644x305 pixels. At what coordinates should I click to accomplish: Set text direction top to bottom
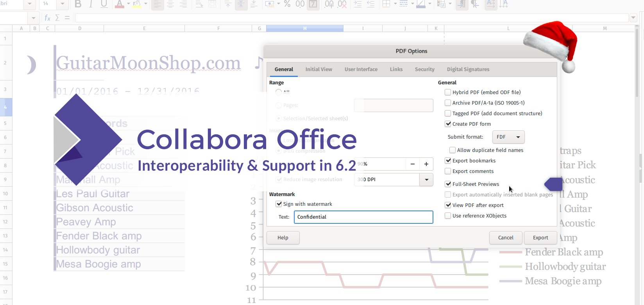pyautogui.click(x=503, y=4)
